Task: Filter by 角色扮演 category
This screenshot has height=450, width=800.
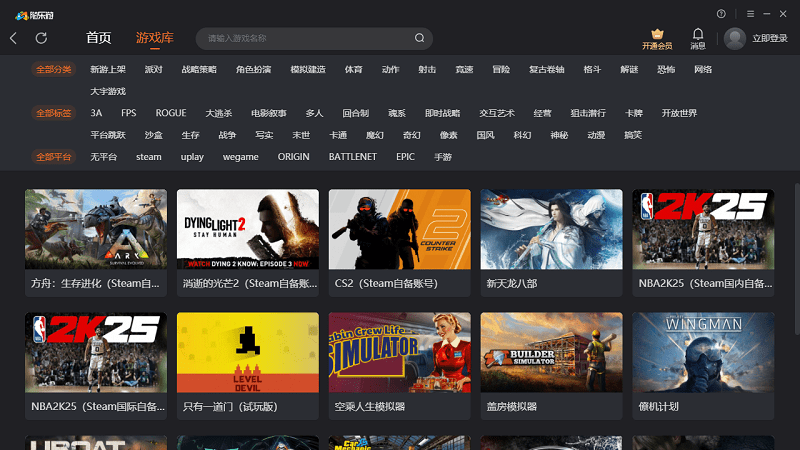Action: (x=254, y=69)
